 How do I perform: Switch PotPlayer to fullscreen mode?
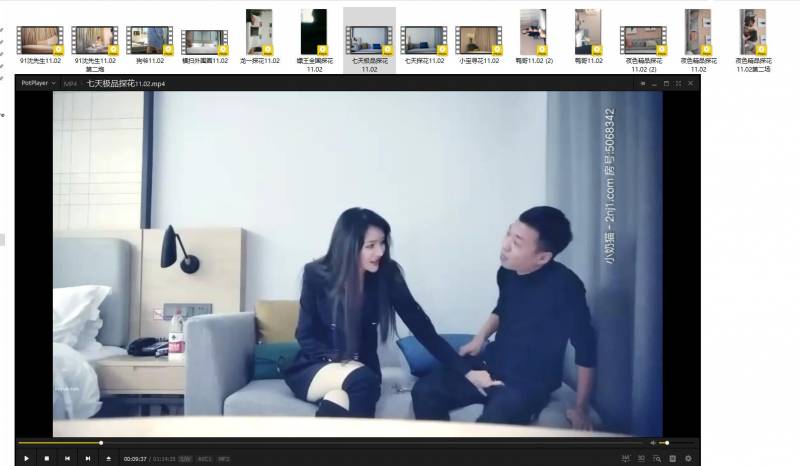click(678, 84)
